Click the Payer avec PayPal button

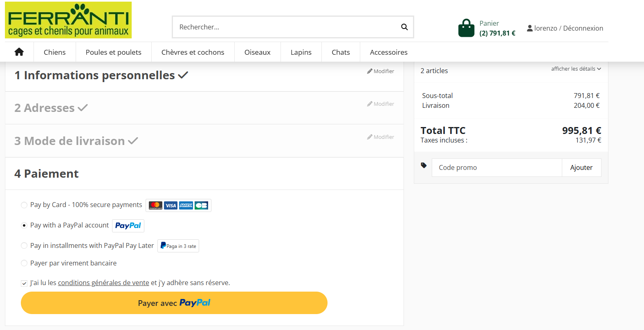click(x=174, y=303)
